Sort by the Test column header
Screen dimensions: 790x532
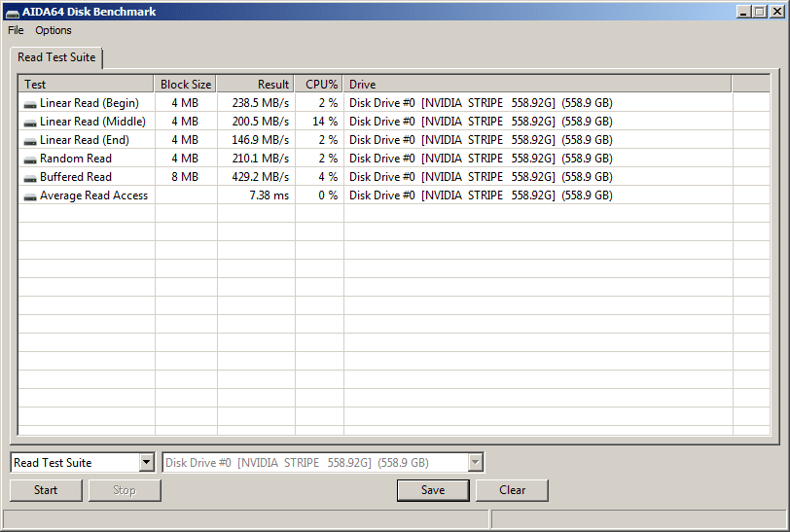86,85
